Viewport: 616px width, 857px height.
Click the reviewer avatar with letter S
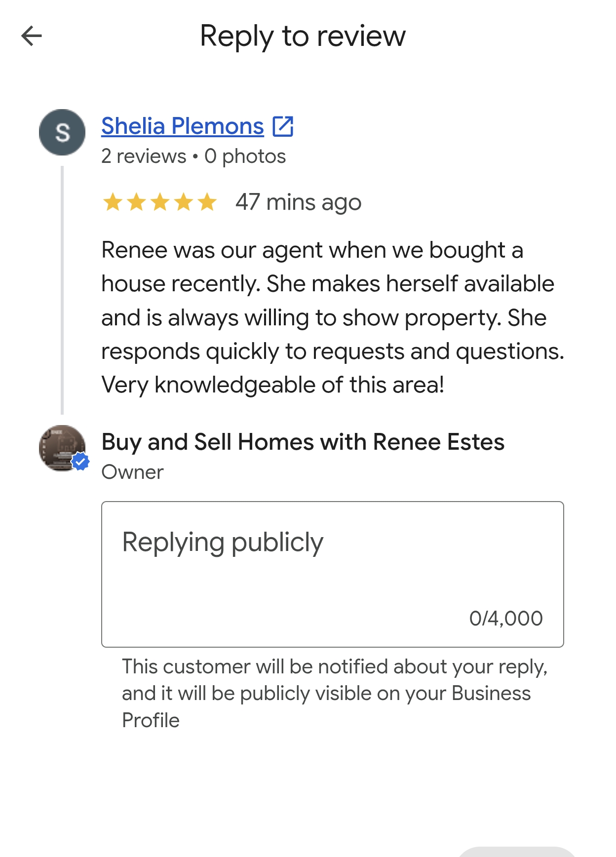(x=62, y=132)
